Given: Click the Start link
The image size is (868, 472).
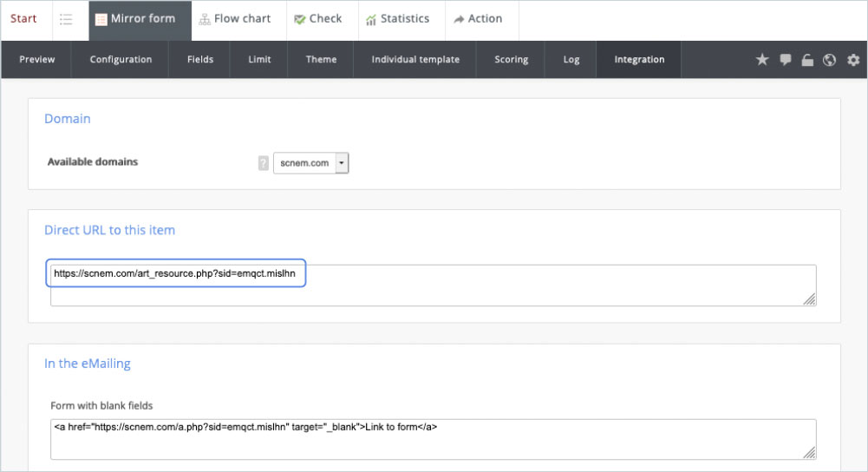Looking at the screenshot, I should tap(23, 19).
